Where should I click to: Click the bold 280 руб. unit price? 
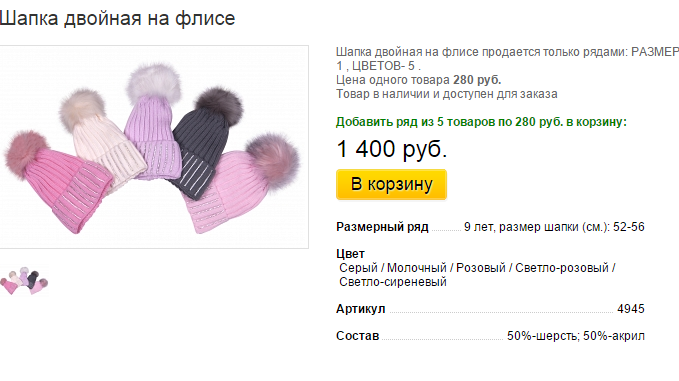tap(477, 80)
